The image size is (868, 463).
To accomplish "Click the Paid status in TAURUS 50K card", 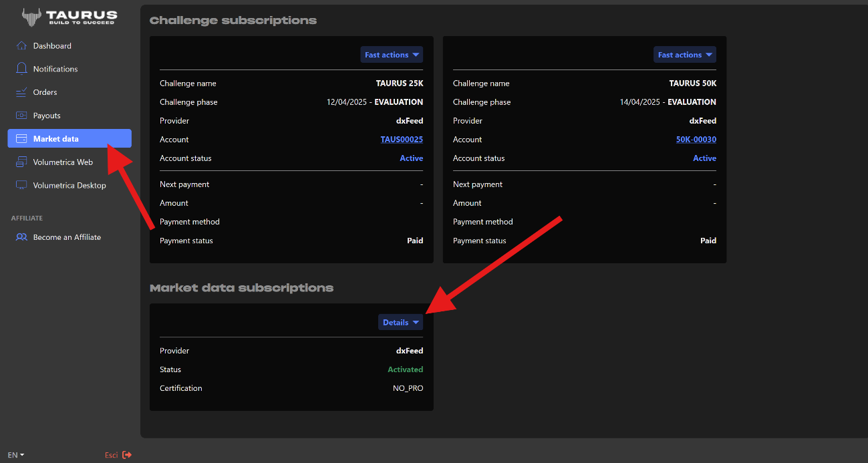I will (708, 241).
